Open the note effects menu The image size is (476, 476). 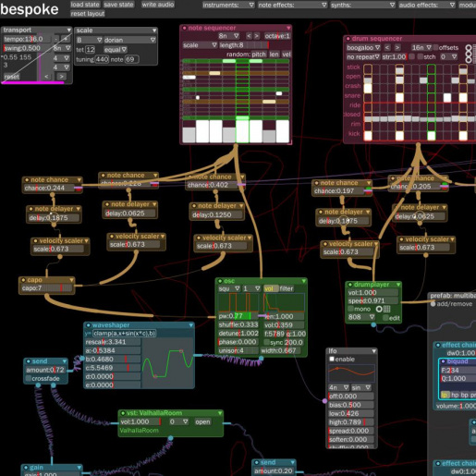point(292,5)
